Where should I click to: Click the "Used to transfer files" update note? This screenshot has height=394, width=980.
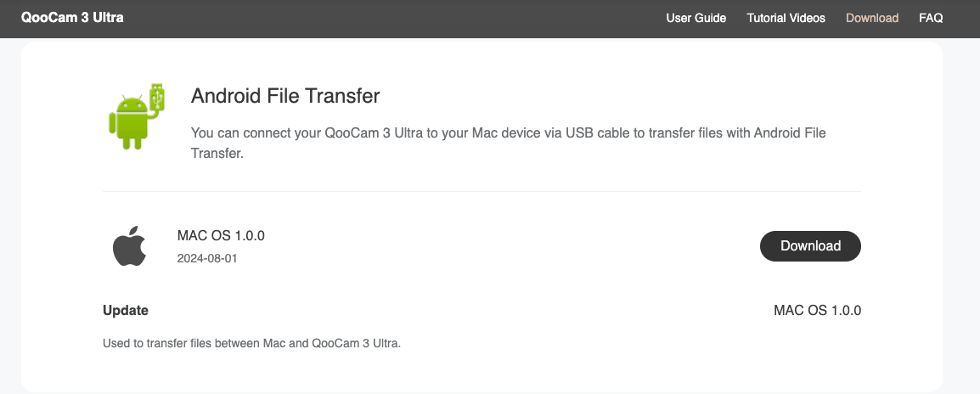(251, 344)
